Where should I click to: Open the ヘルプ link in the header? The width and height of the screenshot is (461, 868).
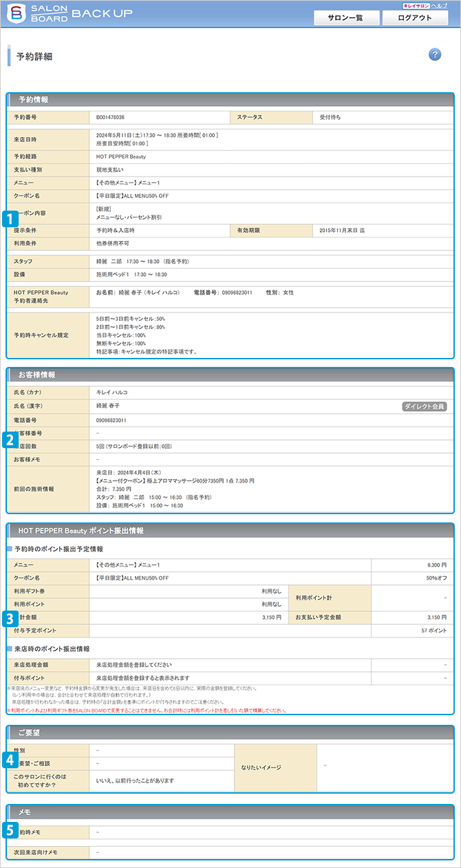(x=439, y=5)
